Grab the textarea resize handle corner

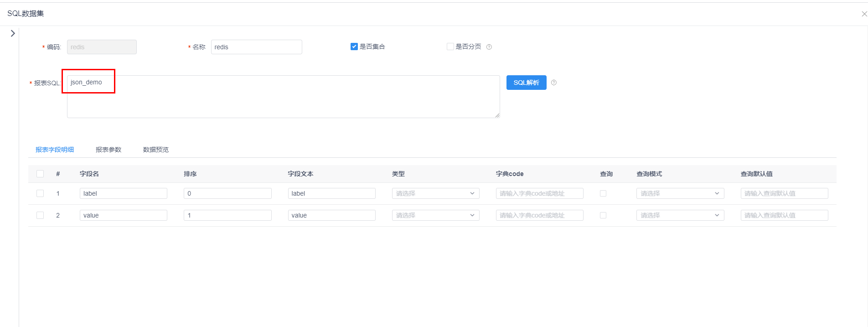coord(497,115)
